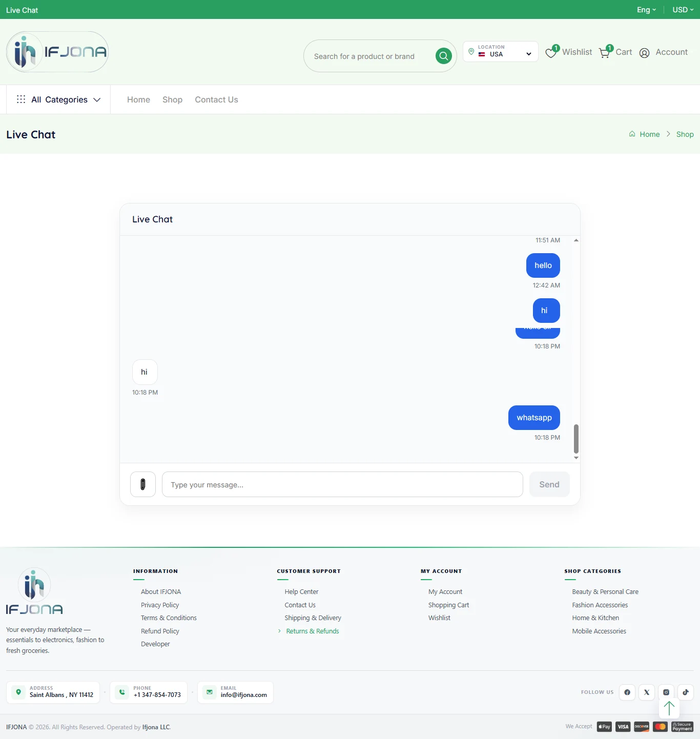Viewport: 700px width, 739px height.
Task: Click the green search magnifier button
Action: (x=444, y=56)
